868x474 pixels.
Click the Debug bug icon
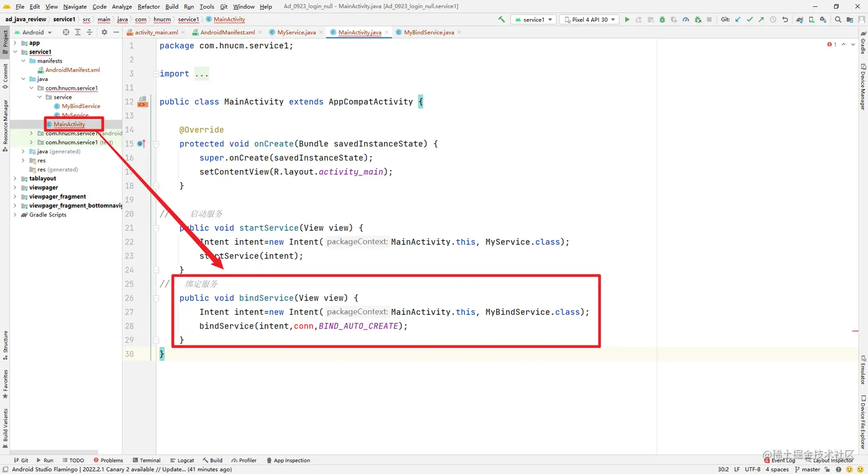coord(662,20)
